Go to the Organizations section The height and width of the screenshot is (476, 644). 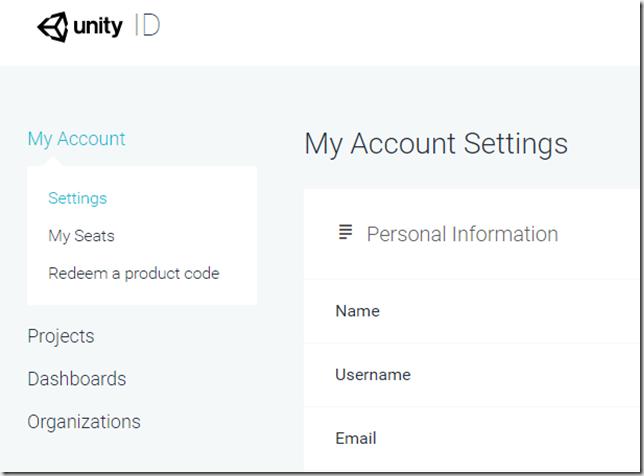coord(84,422)
